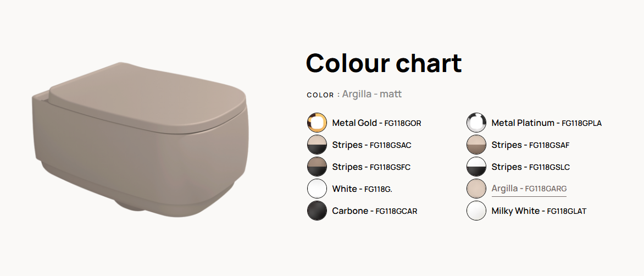Open the Stripes - FG118GSAC text link
This screenshot has height=276, width=644.
pos(371,145)
